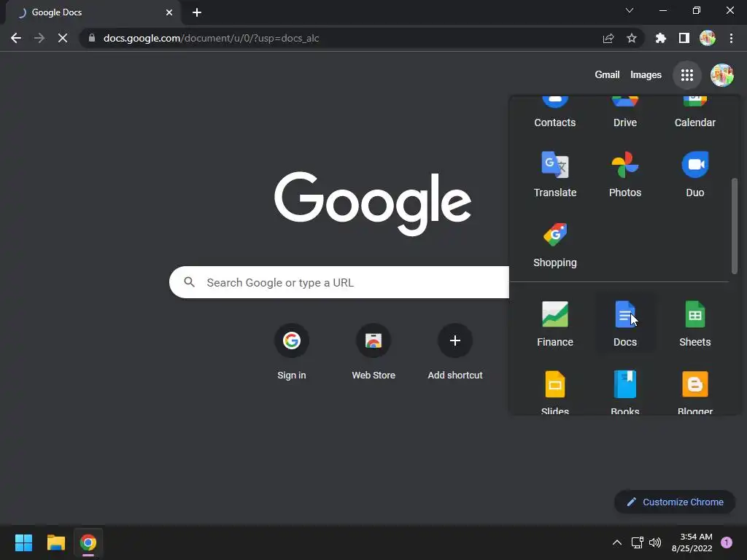Open a new tab
Image resolution: width=747 pixels, height=560 pixels.
(197, 12)
